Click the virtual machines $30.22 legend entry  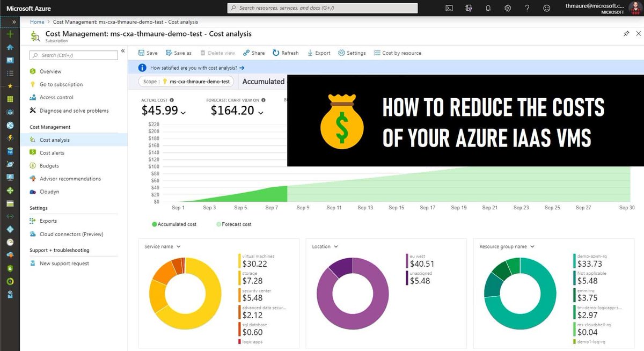[257, 261]
